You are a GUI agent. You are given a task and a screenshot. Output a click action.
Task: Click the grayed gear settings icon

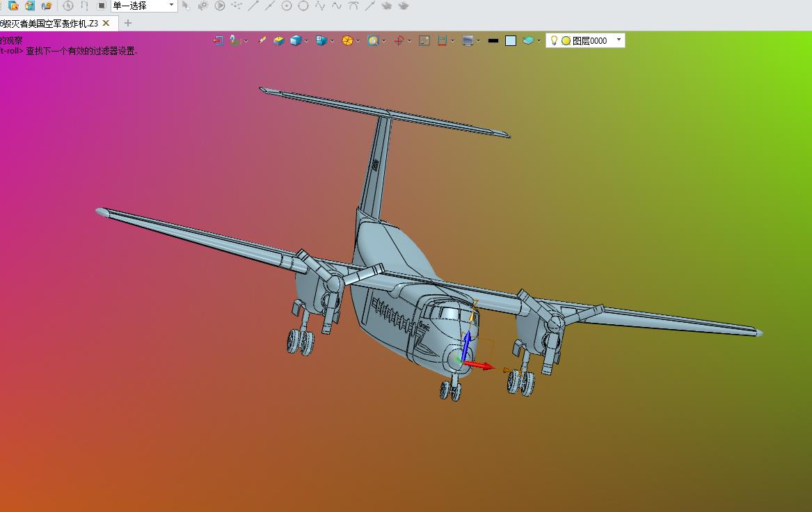tap(203, 6)
